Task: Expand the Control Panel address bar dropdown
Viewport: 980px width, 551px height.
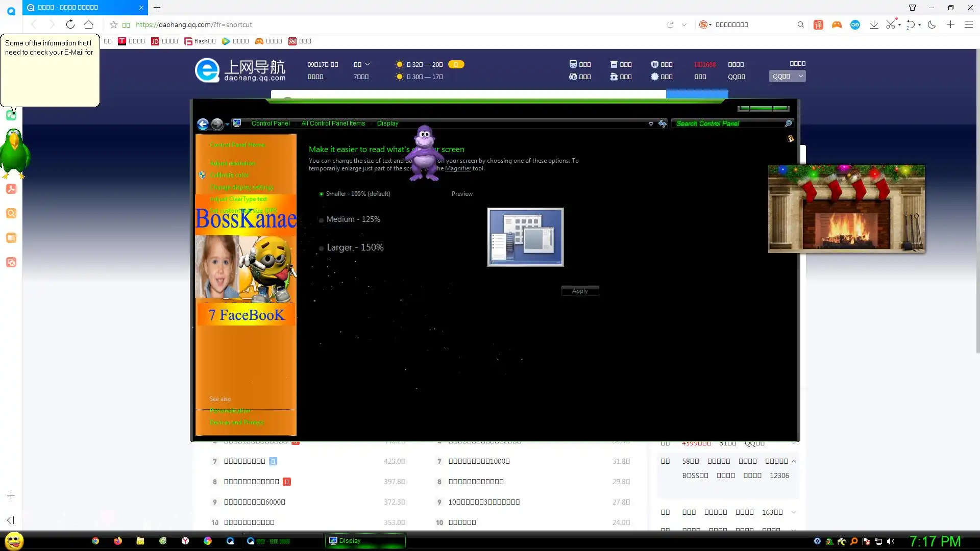Action: tap(651, 123)
